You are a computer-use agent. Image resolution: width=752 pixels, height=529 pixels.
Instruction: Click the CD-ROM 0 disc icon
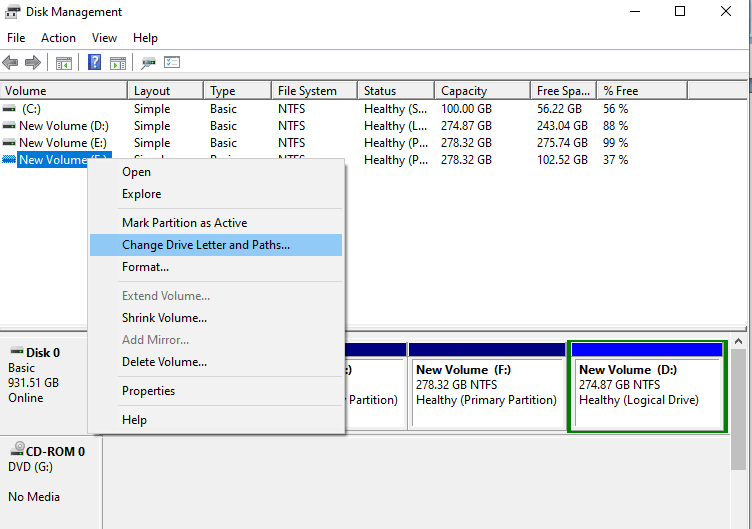[18, 448]
